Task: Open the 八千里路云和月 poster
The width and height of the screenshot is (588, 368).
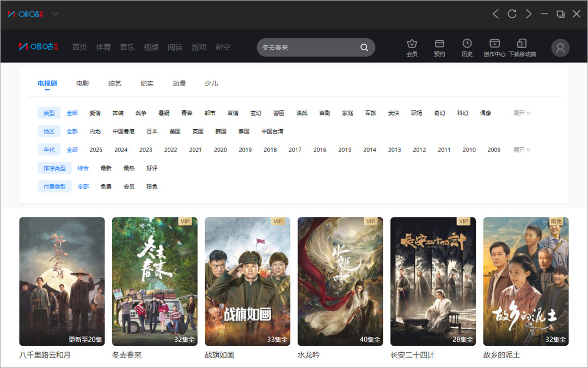Action: tap(62, 281)
